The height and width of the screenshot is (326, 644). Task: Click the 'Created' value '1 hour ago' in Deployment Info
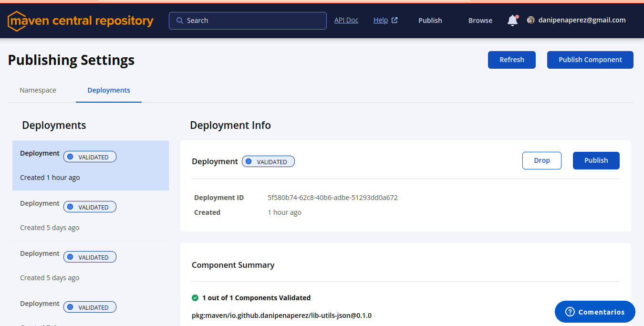coord(284,212)
